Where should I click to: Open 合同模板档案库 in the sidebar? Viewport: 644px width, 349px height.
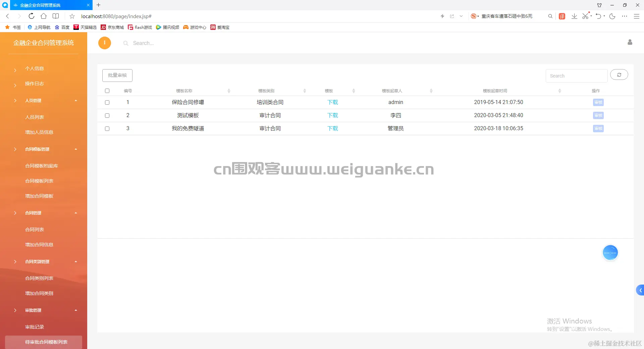tap(42, 166)
